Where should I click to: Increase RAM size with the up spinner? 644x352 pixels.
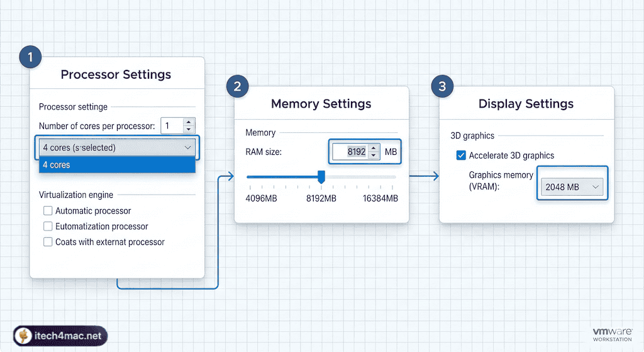[x=374, y=148]
